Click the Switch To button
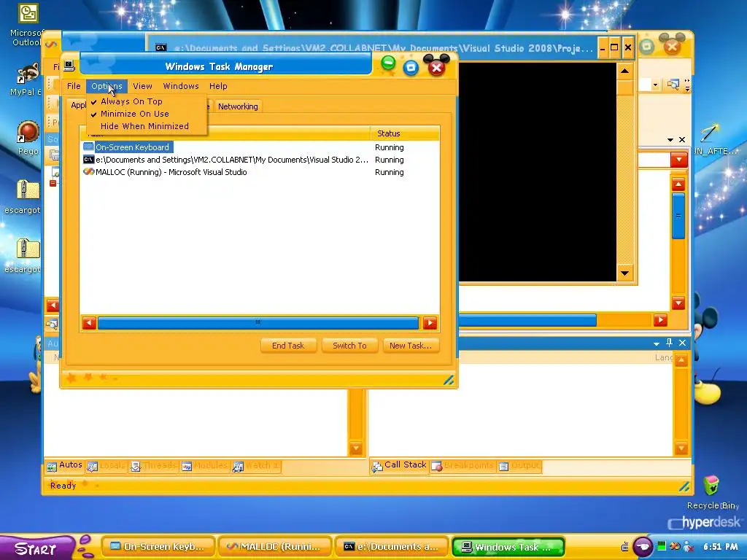Viewport: 747px width, 560px height. [349, 346]
